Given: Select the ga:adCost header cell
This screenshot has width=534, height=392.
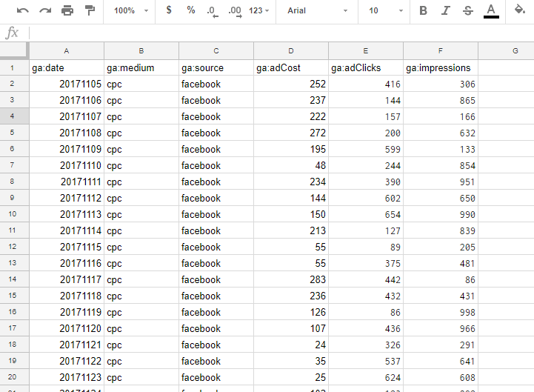Looking at the screenshot, I should click(x=291, y=67).
